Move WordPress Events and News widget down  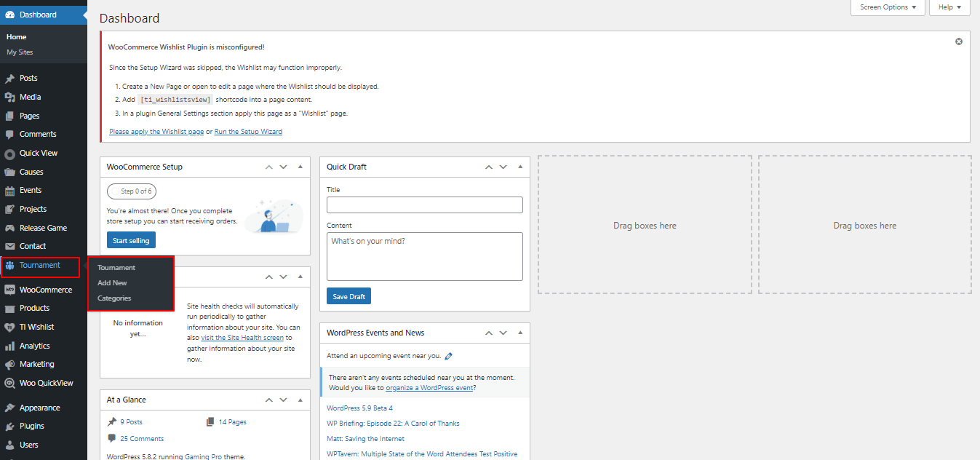point(503,333)
